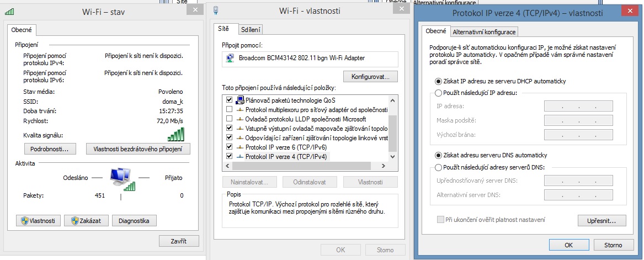Select Získat adresu serveru DNS automaticky

coord(438,156)
